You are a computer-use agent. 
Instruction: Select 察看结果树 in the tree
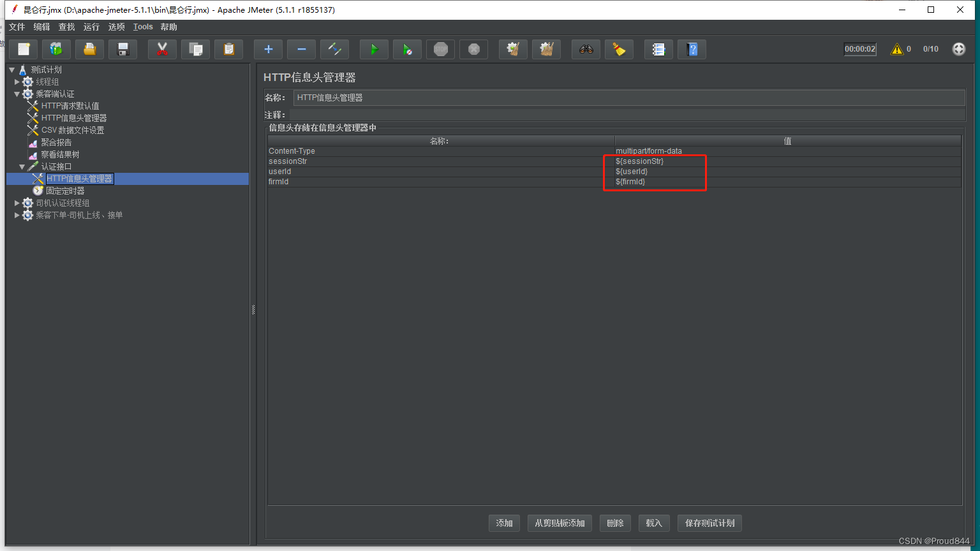(x=60, y=154)
